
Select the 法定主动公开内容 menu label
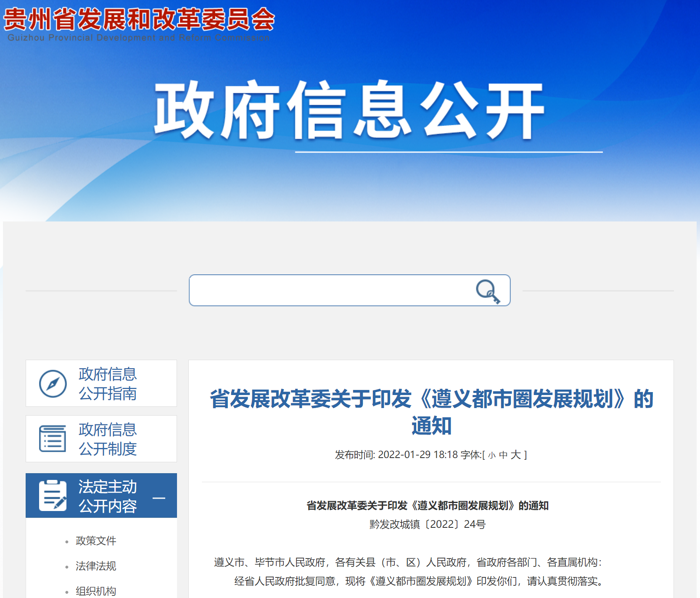point(108,496)
